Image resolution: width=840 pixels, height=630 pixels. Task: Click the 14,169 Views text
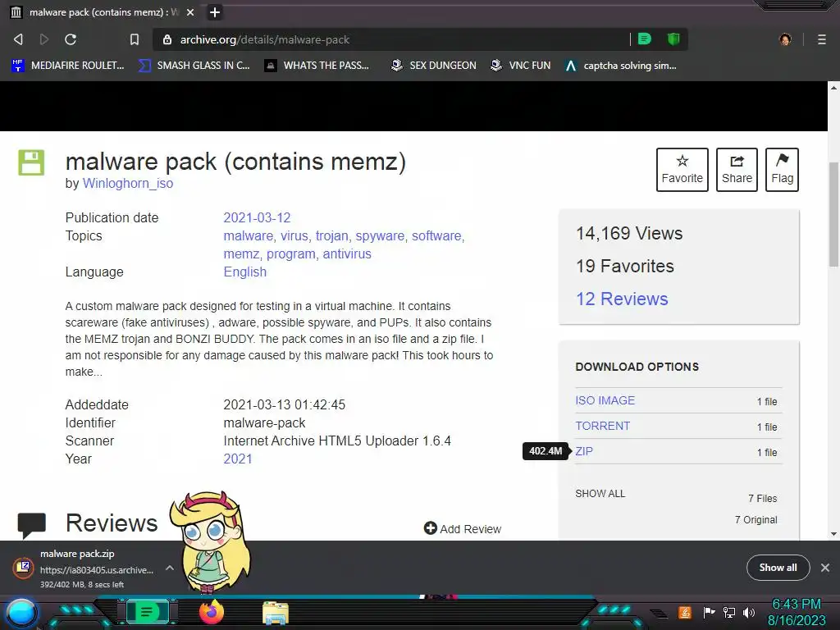point(629,234)
